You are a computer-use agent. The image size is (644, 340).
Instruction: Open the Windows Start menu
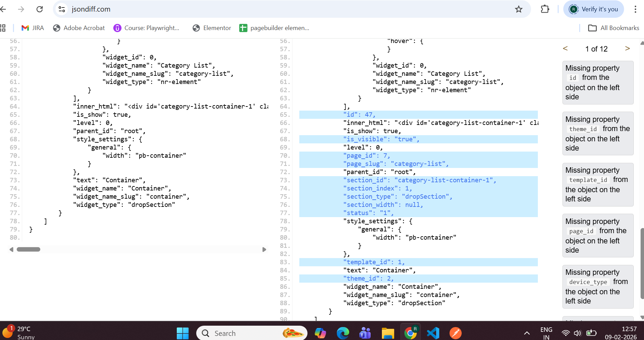tap(183, 333)
